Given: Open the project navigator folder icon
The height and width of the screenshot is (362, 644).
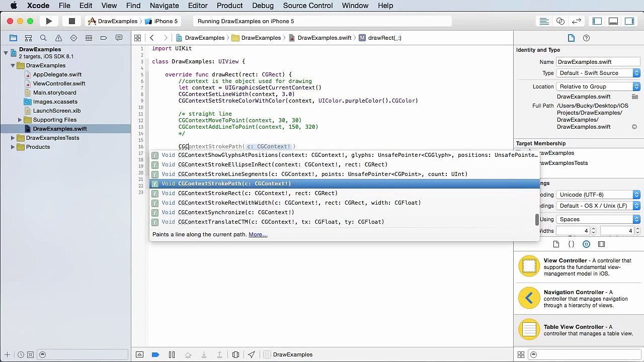Looking at the screenshot, I should [14, 38].
